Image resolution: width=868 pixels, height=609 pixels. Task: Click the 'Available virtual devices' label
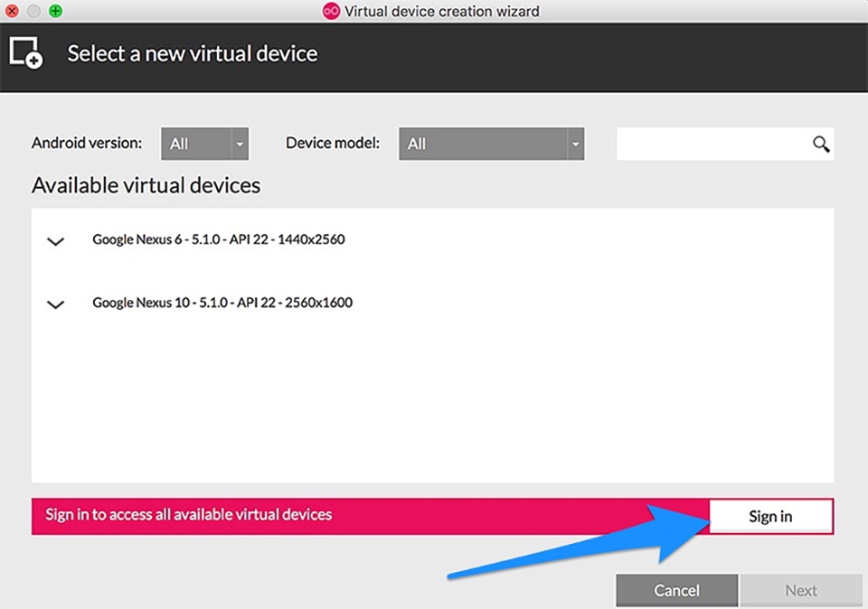(146, 186)
